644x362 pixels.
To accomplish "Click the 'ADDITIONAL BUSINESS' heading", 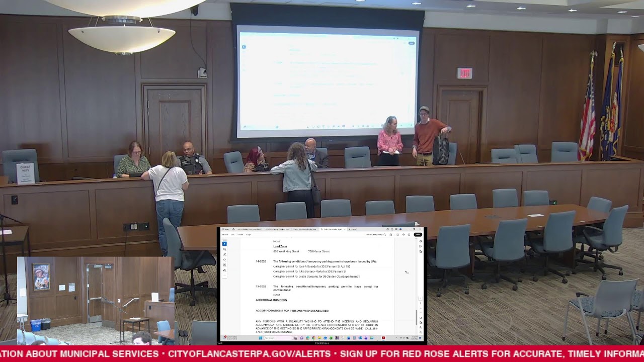I will pyautogui.click(x=271, y=300).
